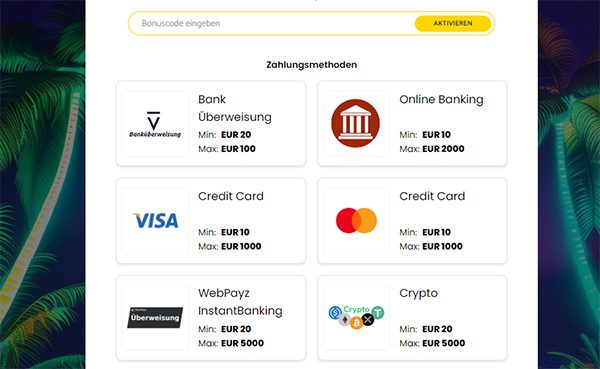The image size is (600, 369).
Task: Click the Crypto coins logo
Action: [x=356, y=317]
